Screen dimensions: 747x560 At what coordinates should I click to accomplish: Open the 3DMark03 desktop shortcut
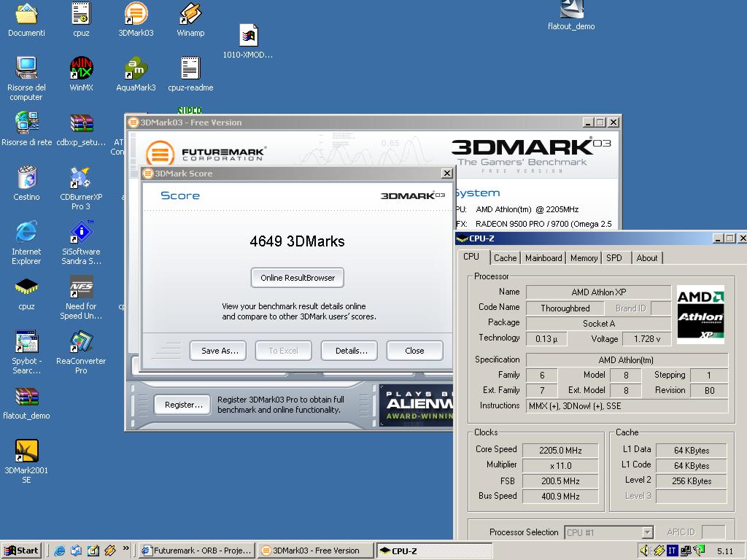pos(136,13)
